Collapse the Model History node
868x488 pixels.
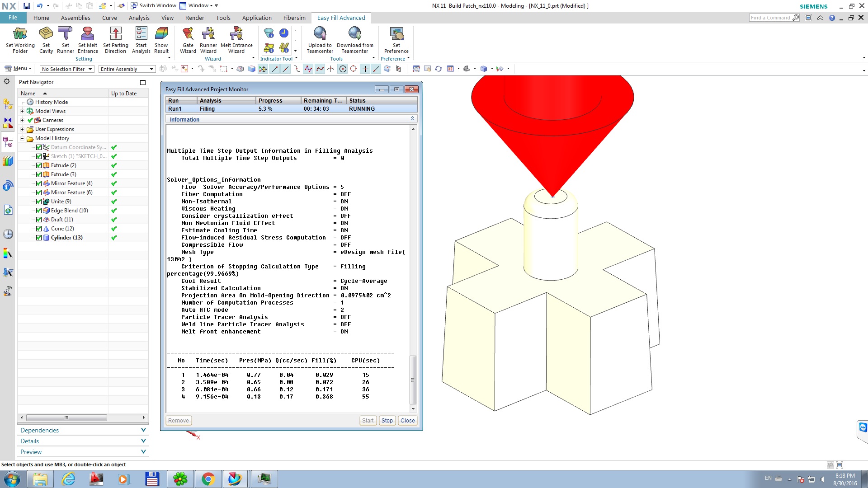22,138
